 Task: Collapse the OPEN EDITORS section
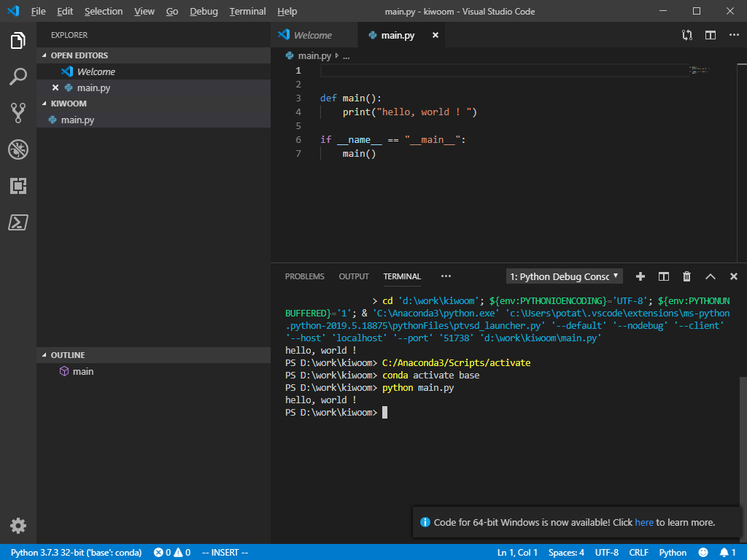(44, 55)
